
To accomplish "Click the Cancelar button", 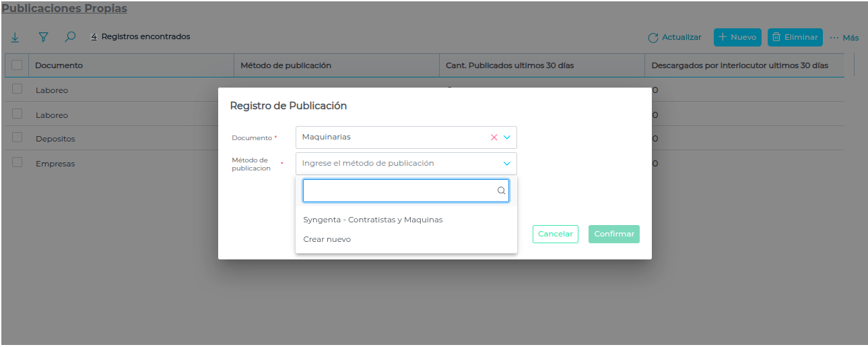I will click(556, 234).
